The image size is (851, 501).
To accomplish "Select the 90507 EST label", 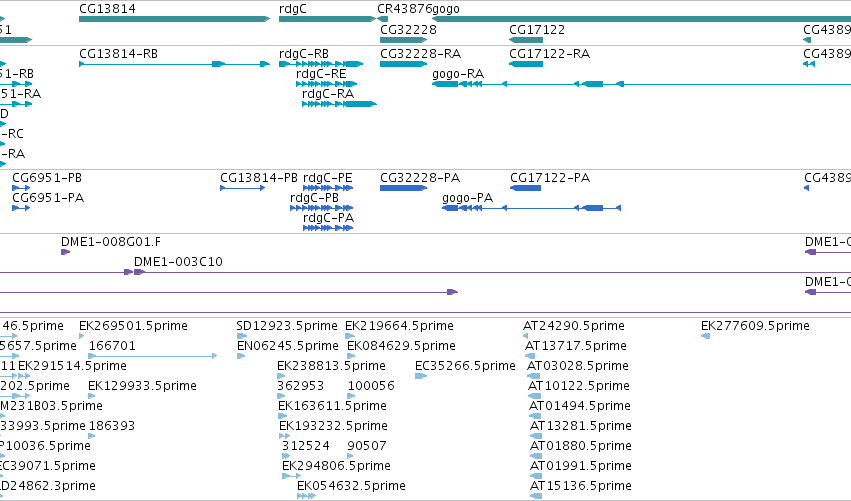I will (367, 446).
